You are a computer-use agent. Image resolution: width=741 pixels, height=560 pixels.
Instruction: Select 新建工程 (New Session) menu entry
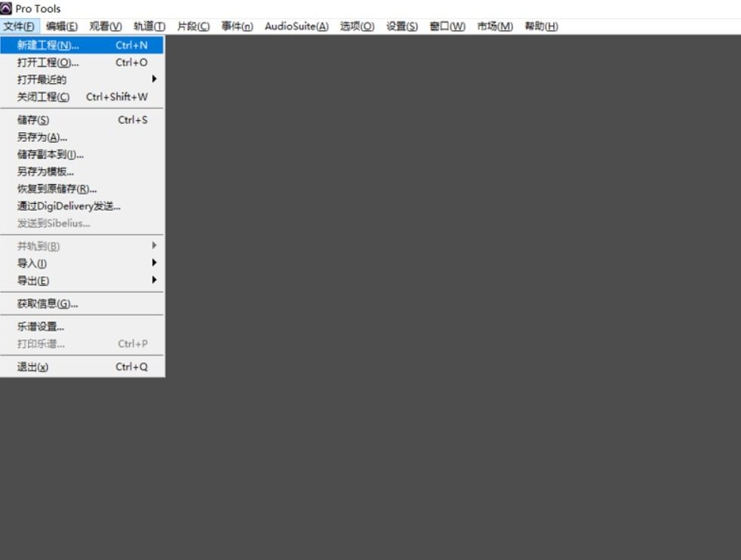[48, 45]
